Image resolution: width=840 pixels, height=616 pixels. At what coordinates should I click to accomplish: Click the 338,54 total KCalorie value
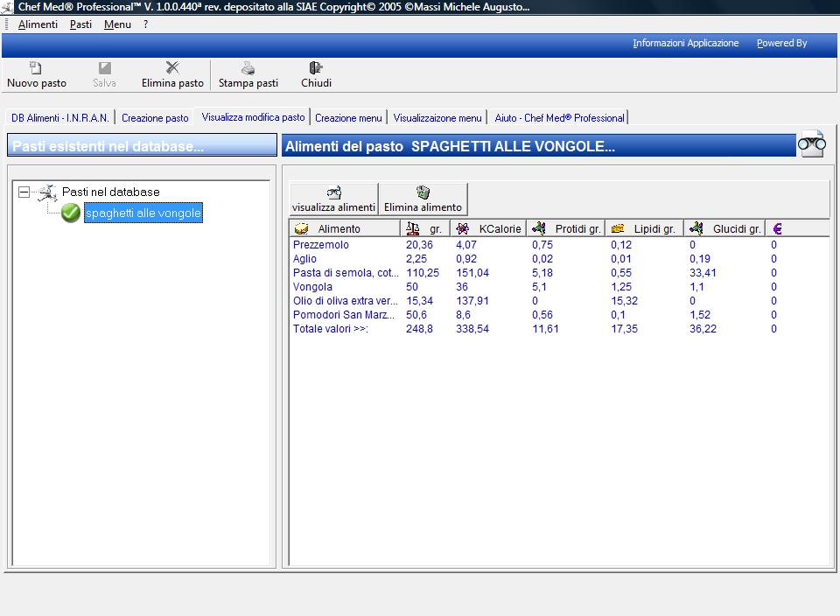click(472, 328)
